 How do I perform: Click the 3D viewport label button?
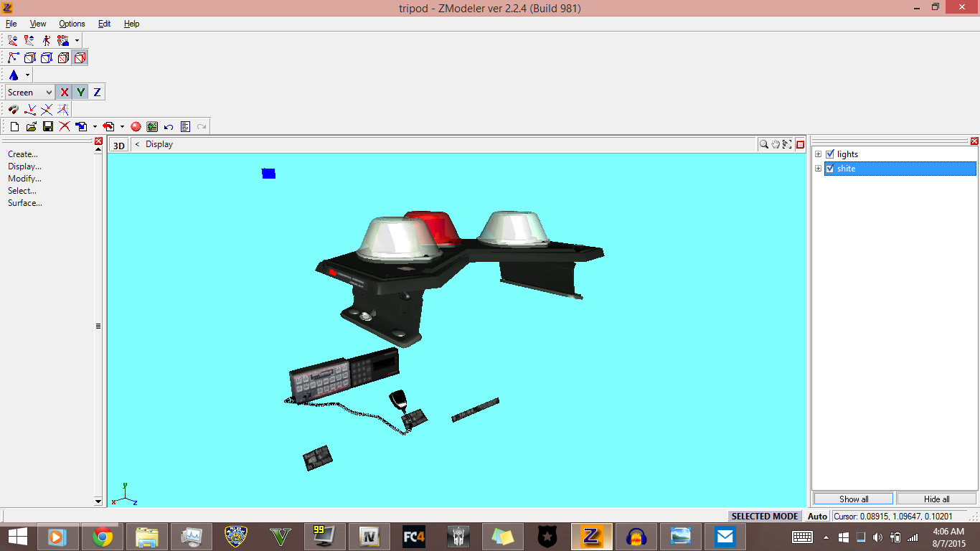click(118, 145)
